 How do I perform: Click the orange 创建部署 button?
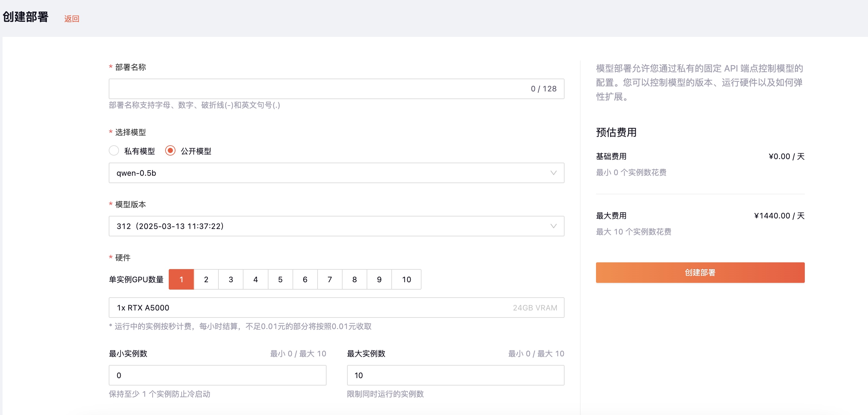click(x=700, y=273)
